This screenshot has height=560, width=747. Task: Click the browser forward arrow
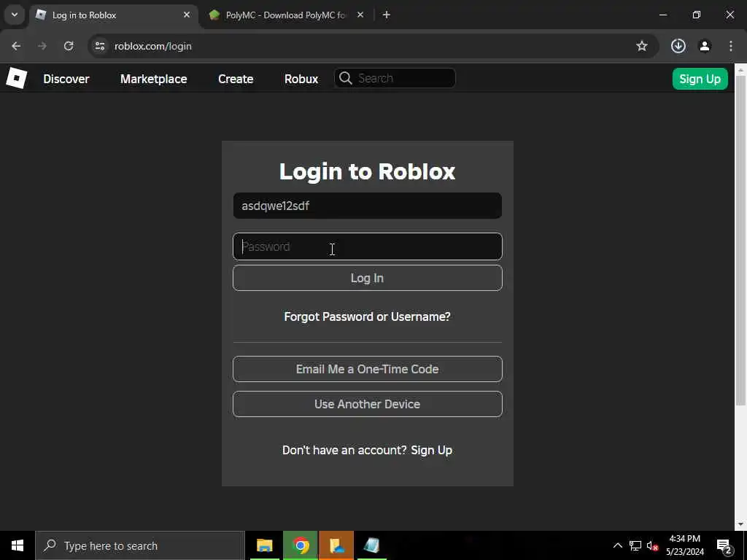[42, 46]
